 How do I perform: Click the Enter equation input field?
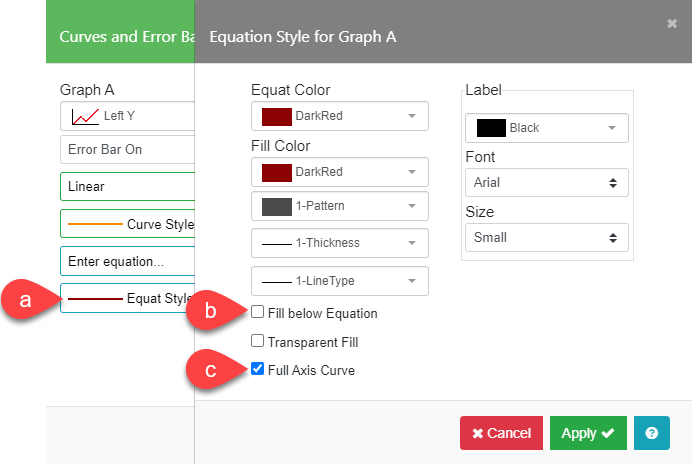[127, 262]
